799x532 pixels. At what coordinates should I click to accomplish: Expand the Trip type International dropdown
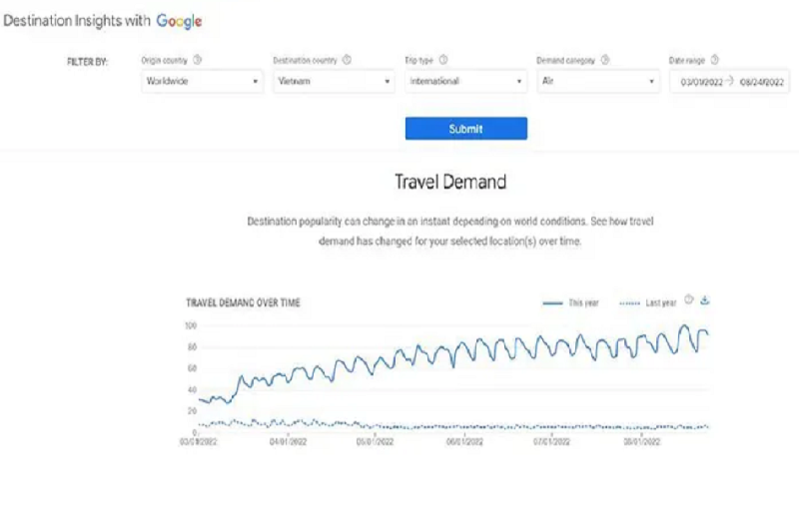pyautogui.click(x=465, y=82)
